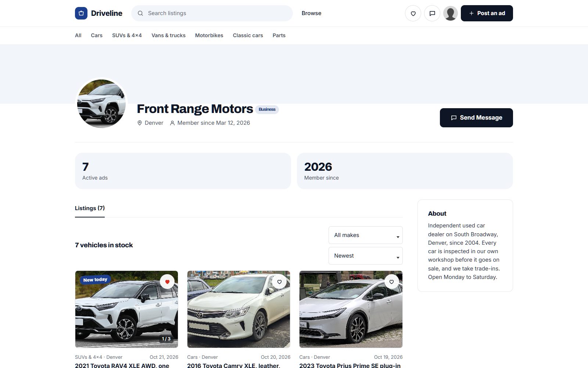
Task: Focus the Search listings field
Action: pos(212,13)
